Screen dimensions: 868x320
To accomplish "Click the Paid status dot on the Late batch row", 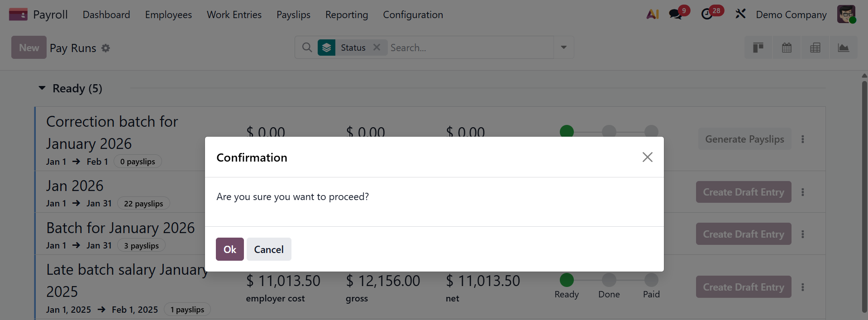I will click(651, 280).
